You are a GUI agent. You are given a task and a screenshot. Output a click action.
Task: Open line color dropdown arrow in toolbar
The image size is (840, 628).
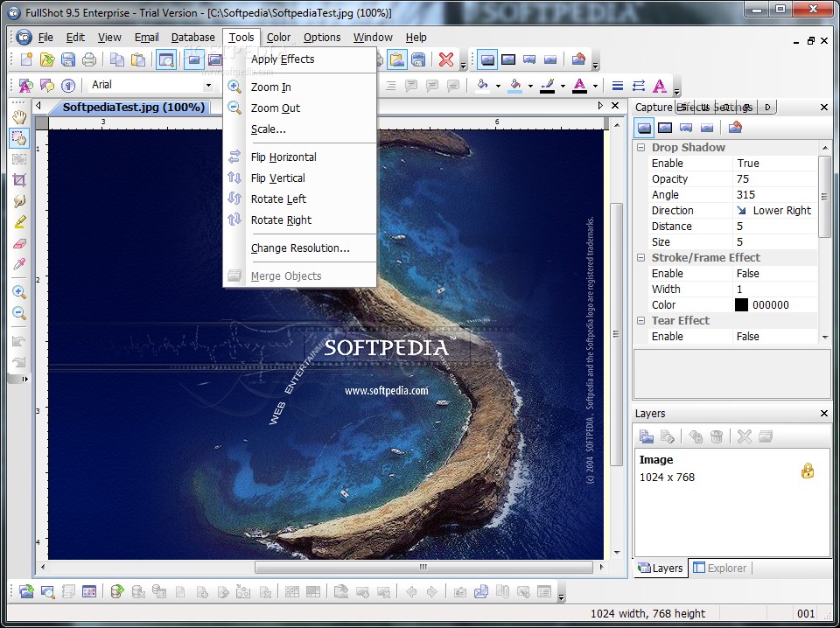563,86
